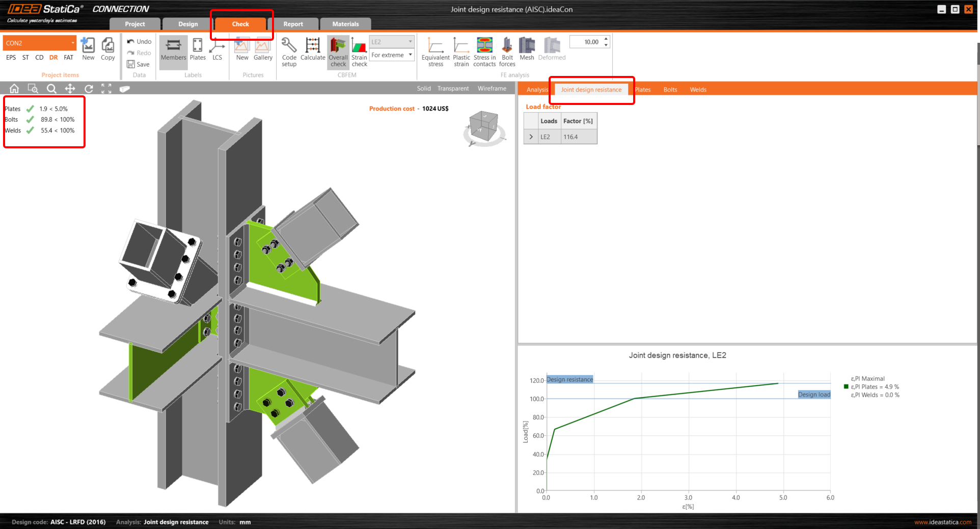This screenshot has height=529, width=980.
Task: Click the Save button
Action: (139, 64)
